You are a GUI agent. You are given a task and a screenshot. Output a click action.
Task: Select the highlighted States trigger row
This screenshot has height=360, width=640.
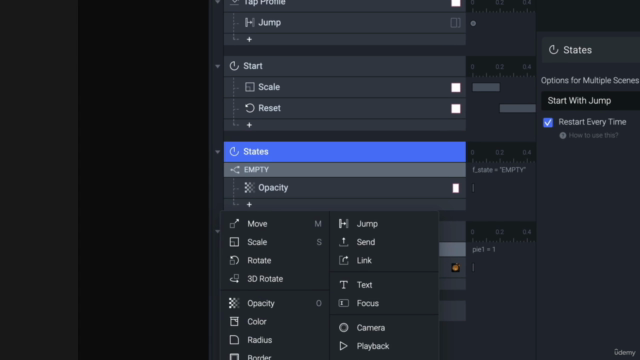tap(344, 152)
